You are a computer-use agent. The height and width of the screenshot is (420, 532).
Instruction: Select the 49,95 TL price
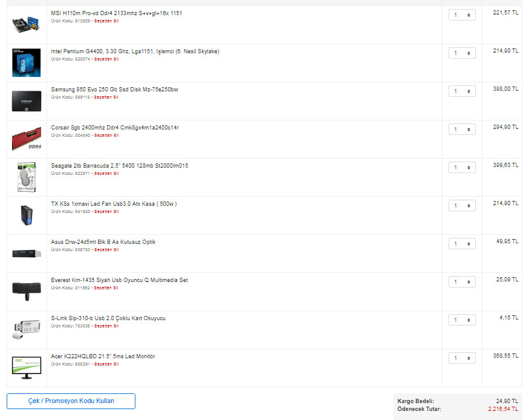tap(507, 241)
